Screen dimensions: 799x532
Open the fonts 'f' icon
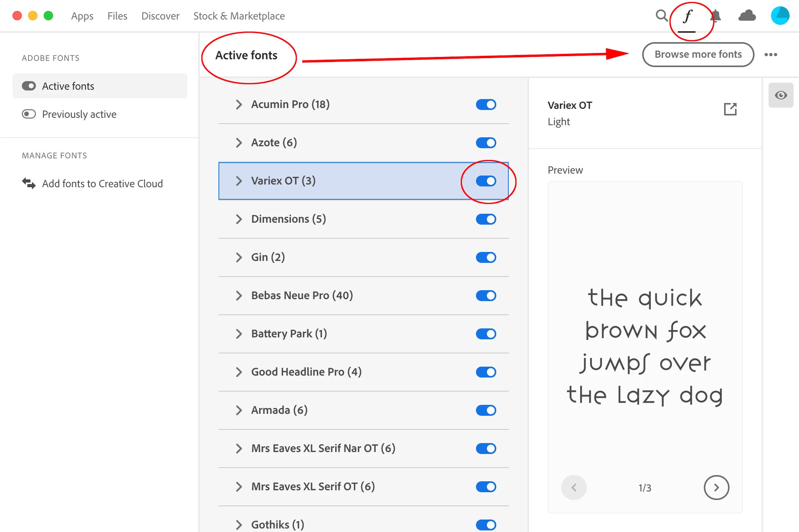pos(687,16)
